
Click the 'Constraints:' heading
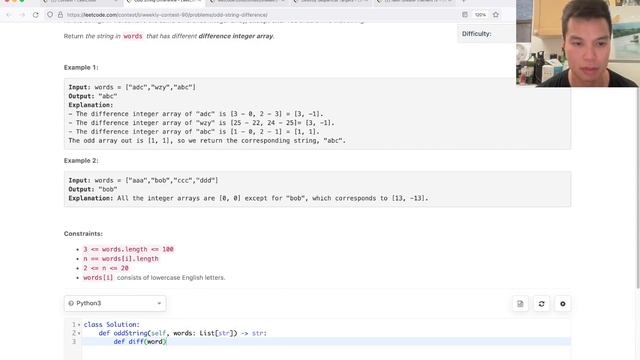(83, 233)
